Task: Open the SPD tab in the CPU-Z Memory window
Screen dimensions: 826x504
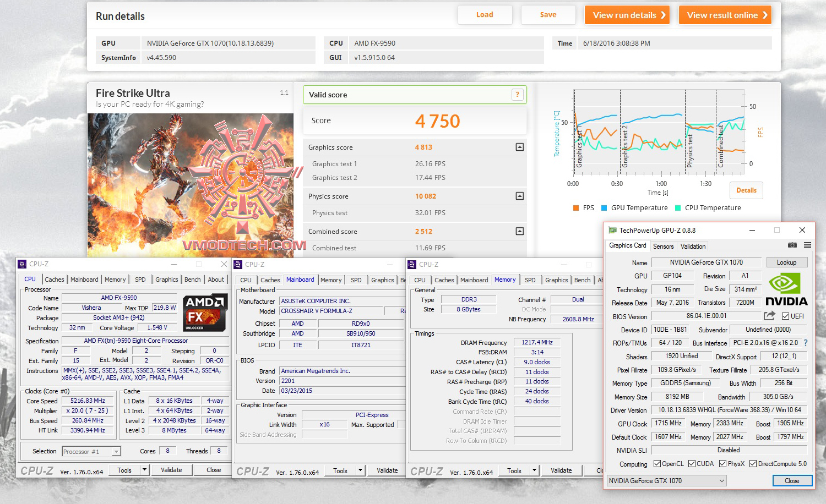Action: click(x=530, y=280)
